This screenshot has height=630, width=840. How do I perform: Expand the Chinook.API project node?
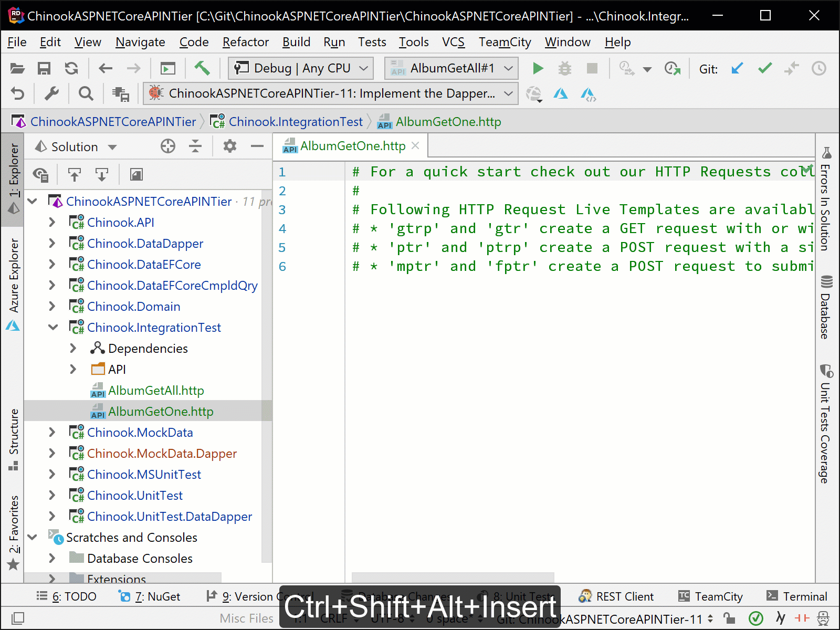point(51,222)
